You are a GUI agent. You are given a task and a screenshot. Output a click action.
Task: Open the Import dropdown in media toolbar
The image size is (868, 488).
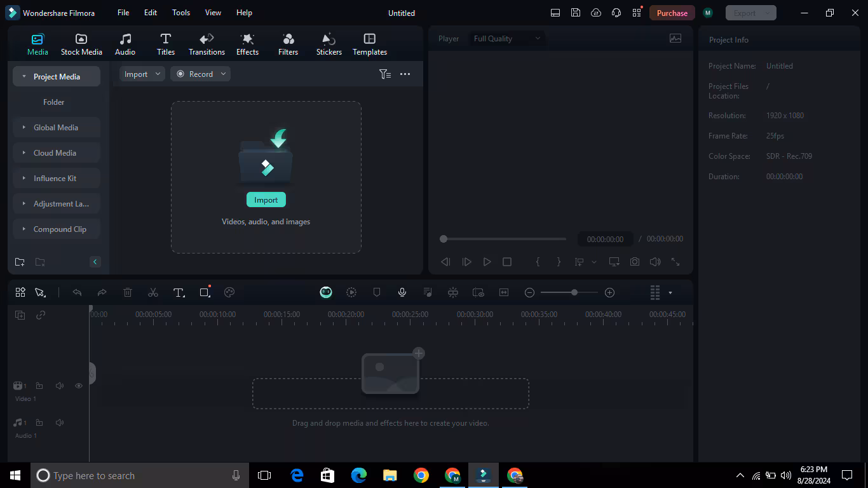(x=142, y=74)
